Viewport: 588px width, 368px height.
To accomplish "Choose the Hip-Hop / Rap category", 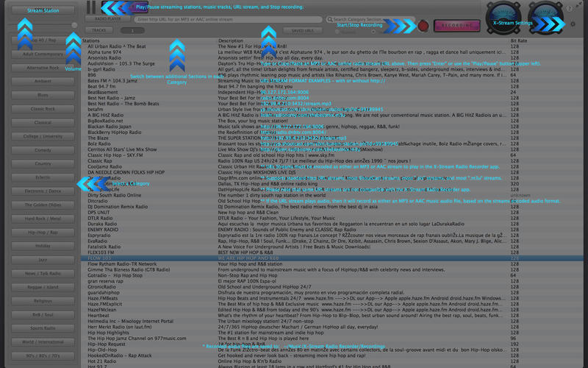I will click(43, 232).
